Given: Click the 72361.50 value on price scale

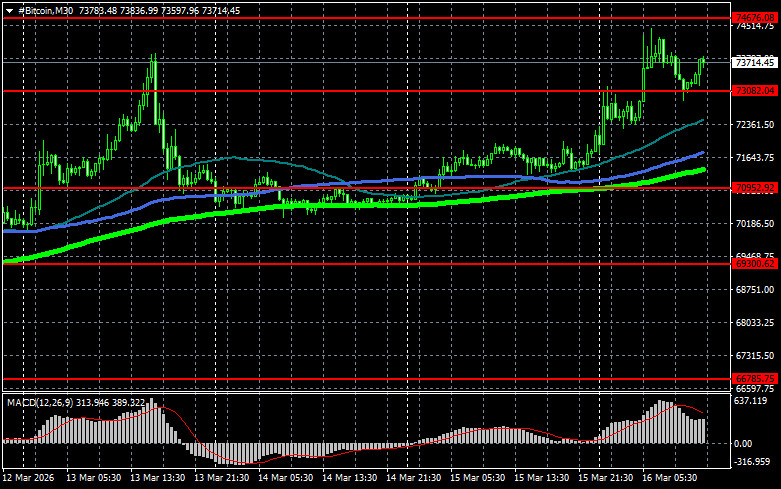Looking at the screenshot, I should [x=755, y=124].
